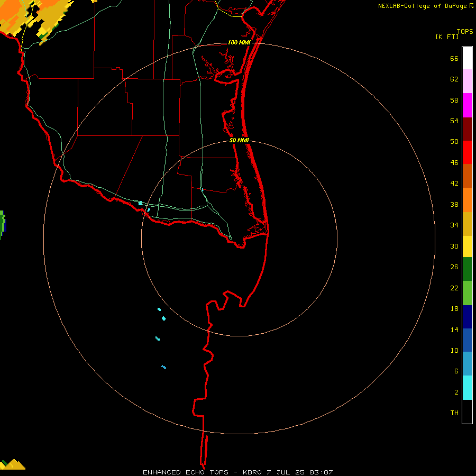The width and height of the screenshot is (476, 476).
Task: Click the orange swatch beside 38
Action: click(467, 200)
